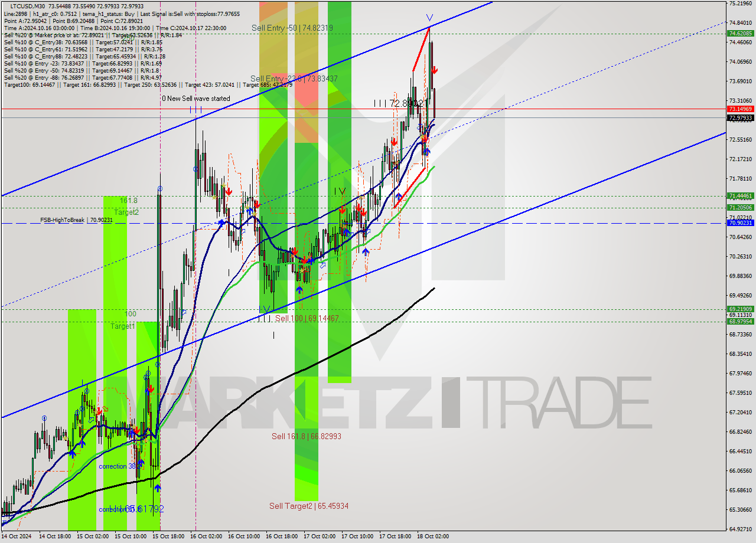
Task: Click the '16 Oct 10:00' time axis label
Action: click(x=244, y=537)
